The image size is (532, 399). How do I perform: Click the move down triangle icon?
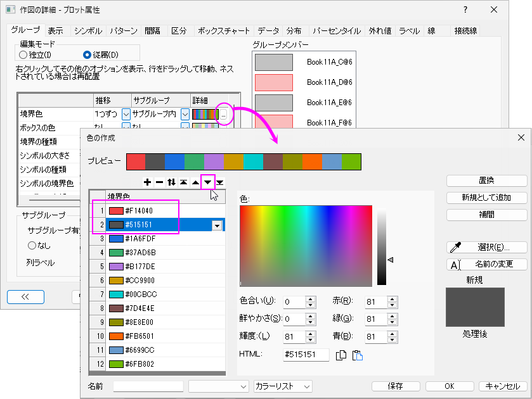[207, 182]
